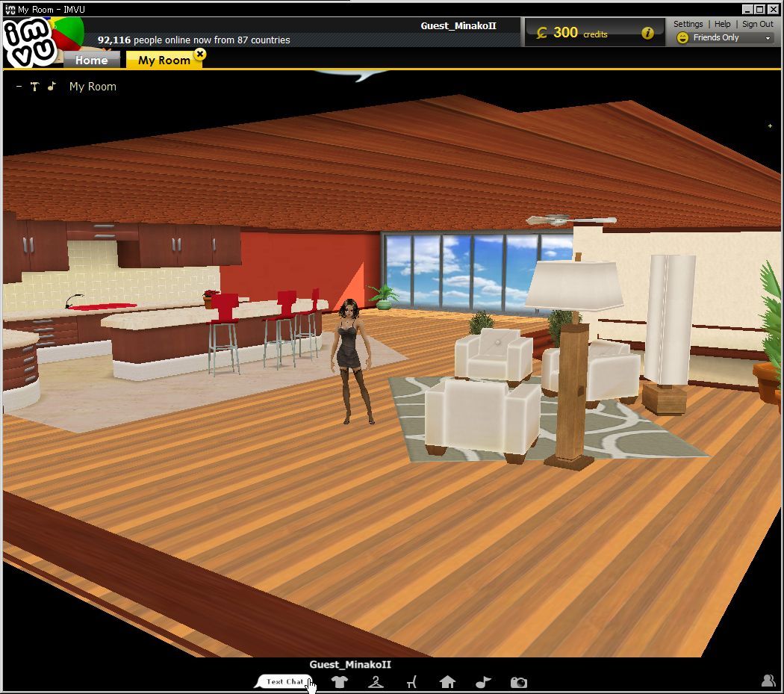Open the furniture chair icon
Viewport: 784px width, 694px height.
coord(411,682)
